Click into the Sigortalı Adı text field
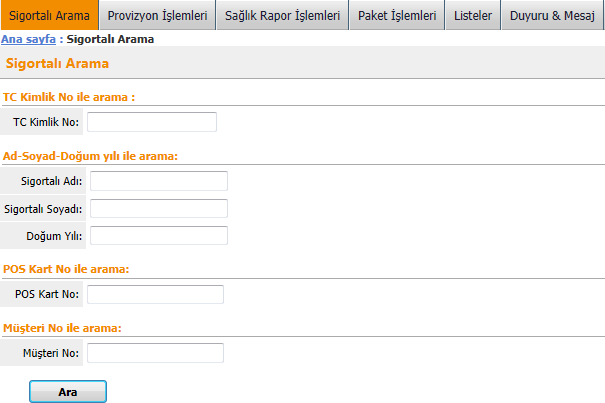The height and width of the screenshot is (403, 605). (x=159, y=181)
